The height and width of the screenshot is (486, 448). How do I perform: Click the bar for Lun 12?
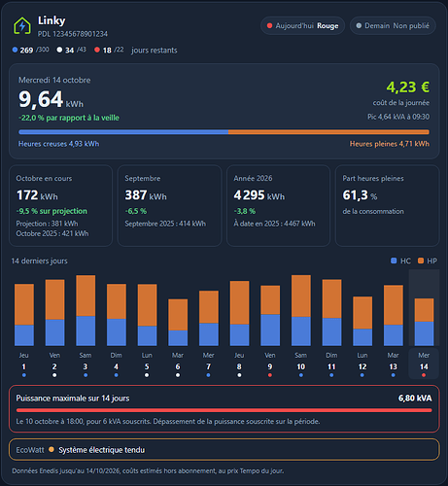tap(362, 321)
